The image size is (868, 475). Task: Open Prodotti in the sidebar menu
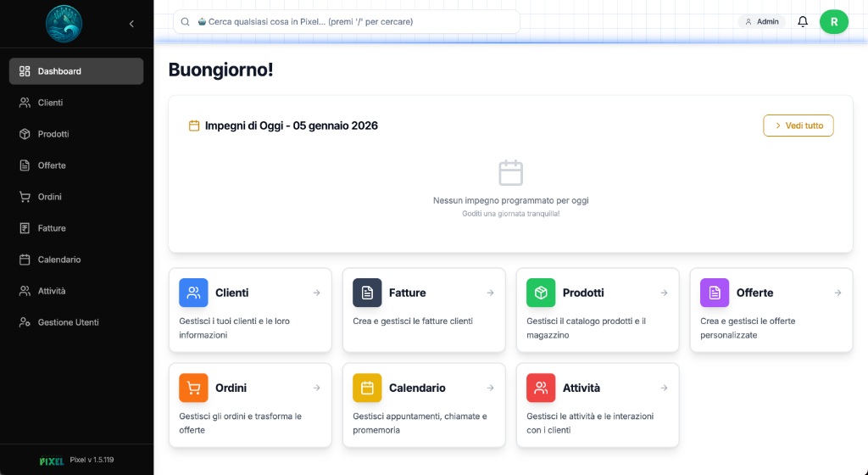53,134
